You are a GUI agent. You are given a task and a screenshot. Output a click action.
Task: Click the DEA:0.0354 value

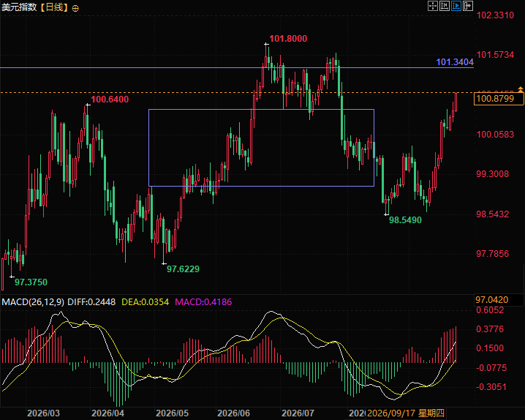pyautogui.click(x=145, y=302)
